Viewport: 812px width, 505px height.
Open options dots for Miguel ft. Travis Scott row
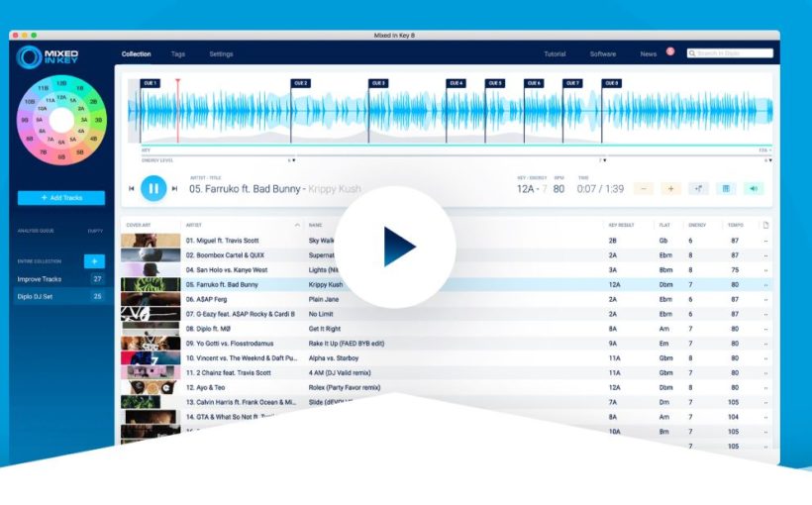point(765,241)
